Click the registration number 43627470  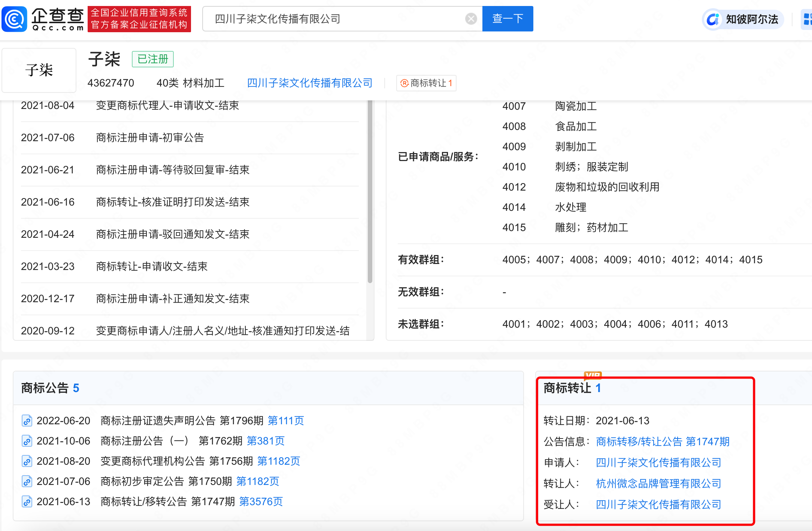pyautogui.click(x=111, y=83)
